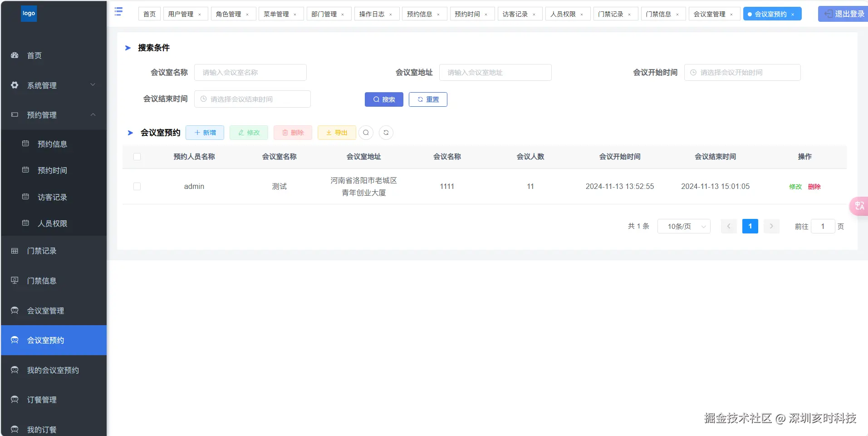868x436 pixels.
Task: Collapse the 预约管理 sidebar menu
Action: 54,115
